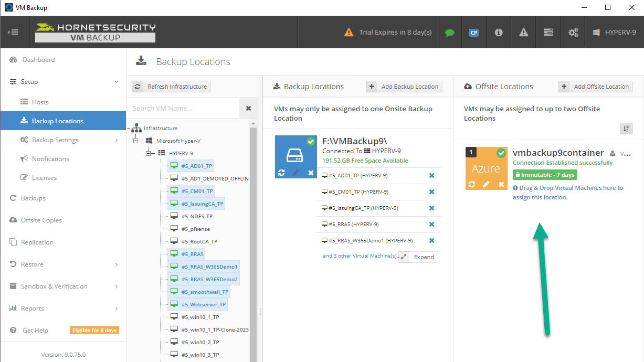
Task: Open the warning triangle alerts icon in header
Action: [524, 33]
